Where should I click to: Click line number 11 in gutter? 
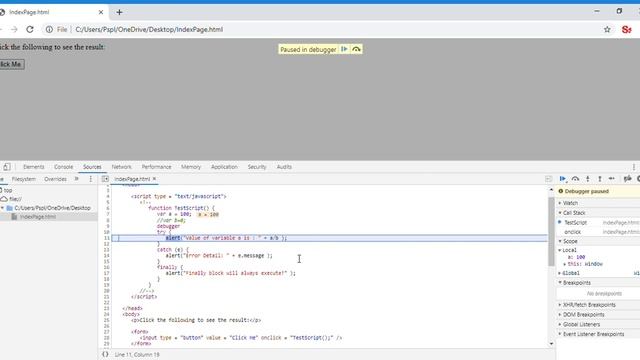pyautogui.click(x=107, y=238)
